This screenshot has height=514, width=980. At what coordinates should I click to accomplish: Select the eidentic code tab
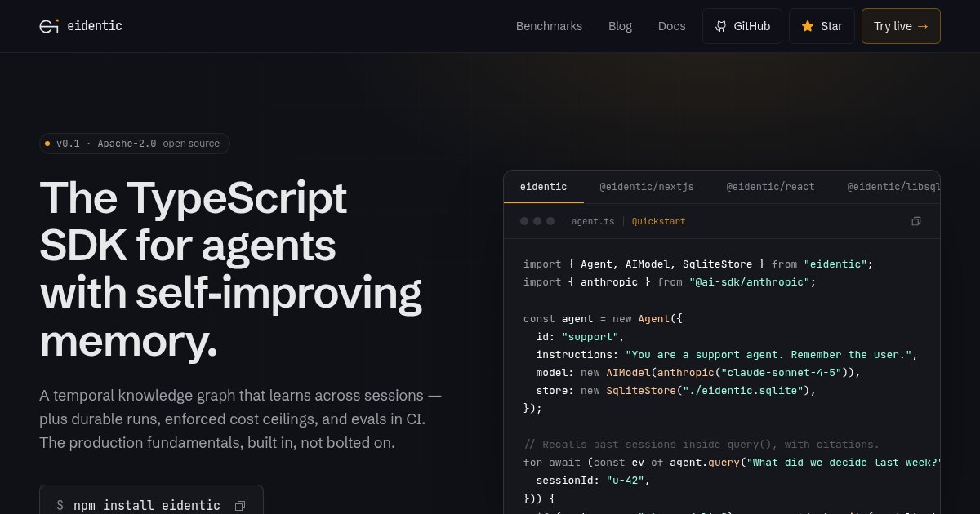543,187
